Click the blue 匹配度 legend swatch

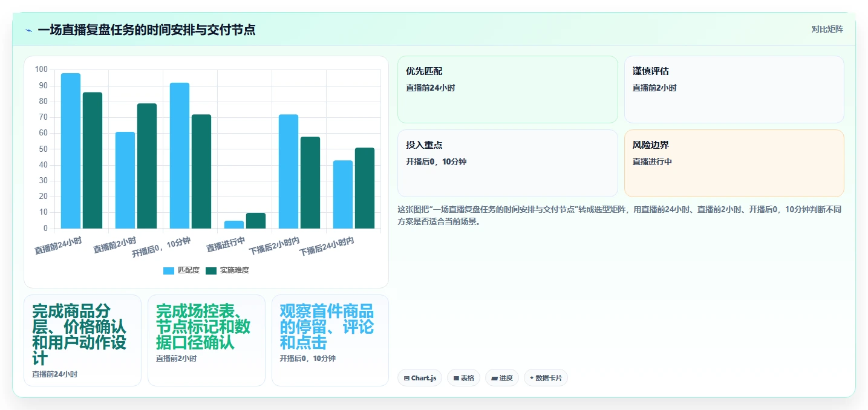click(x=169, y=270)
